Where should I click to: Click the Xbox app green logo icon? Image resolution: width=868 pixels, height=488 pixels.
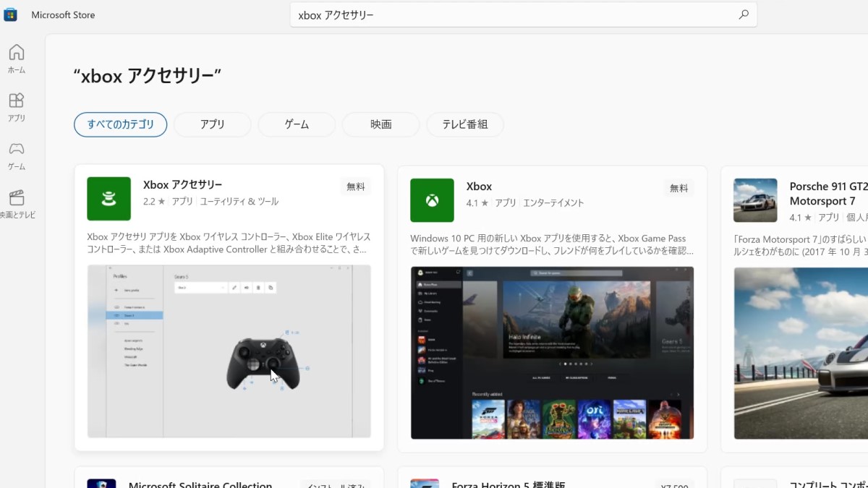[432, 200]
